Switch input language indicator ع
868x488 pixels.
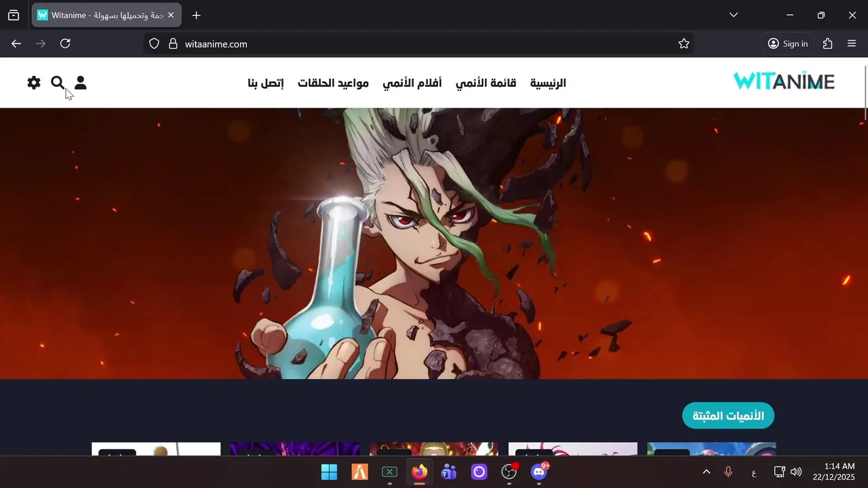click(x=753, y=472)
